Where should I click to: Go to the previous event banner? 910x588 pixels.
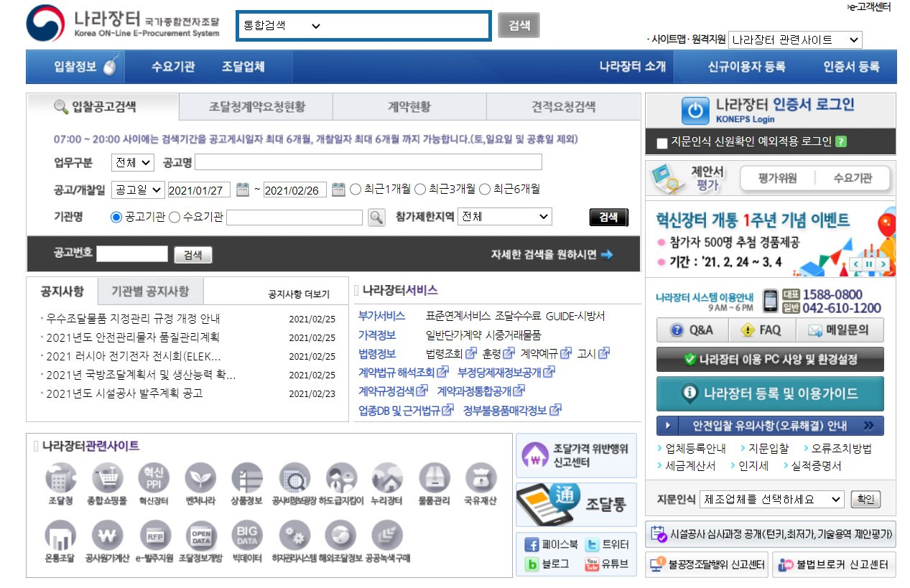tap(855, 265)
